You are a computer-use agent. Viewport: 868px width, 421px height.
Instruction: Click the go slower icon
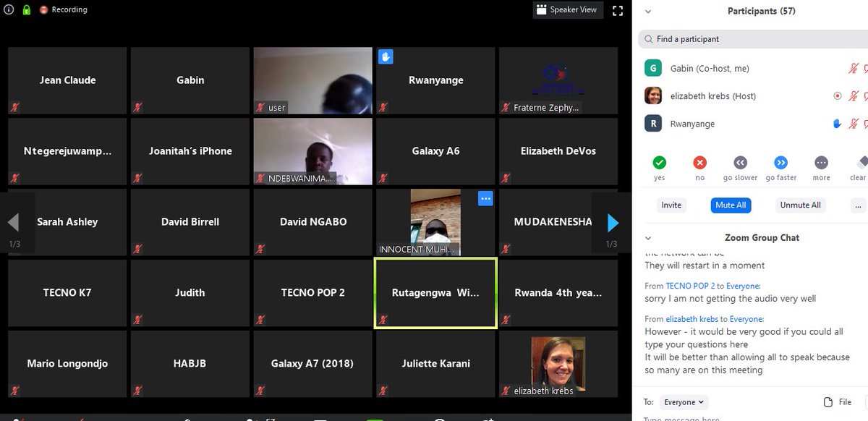pyautogui.click(x=740, y=163)
